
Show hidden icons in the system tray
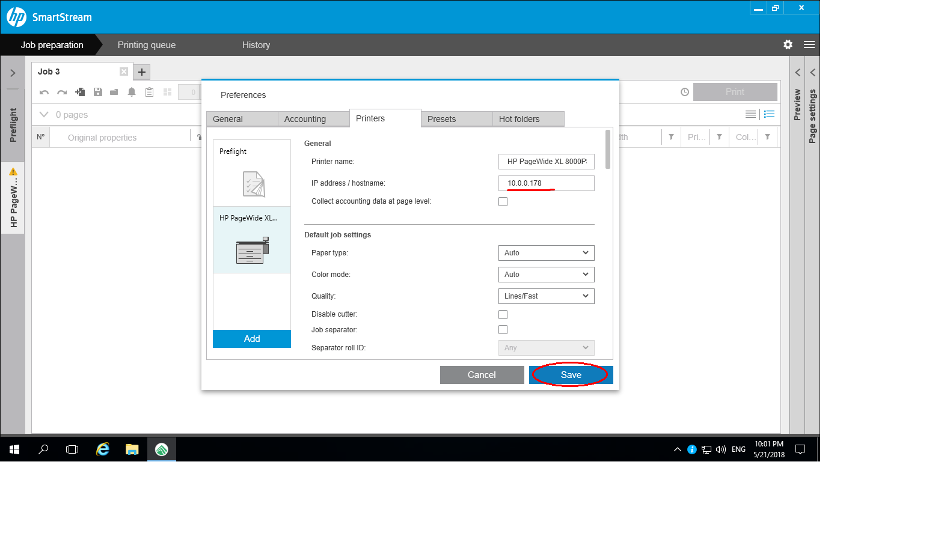pyautogui.click(x=678, y=449)
